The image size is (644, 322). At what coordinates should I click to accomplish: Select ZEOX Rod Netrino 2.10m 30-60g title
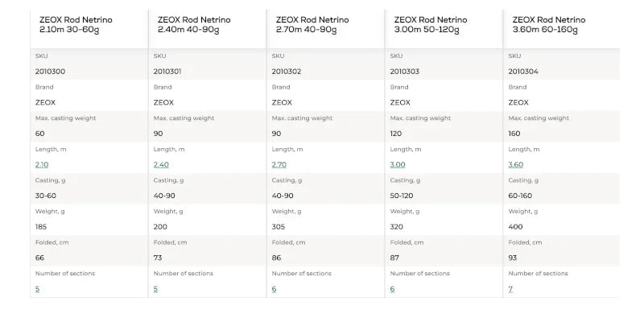[x=76, y=25]
